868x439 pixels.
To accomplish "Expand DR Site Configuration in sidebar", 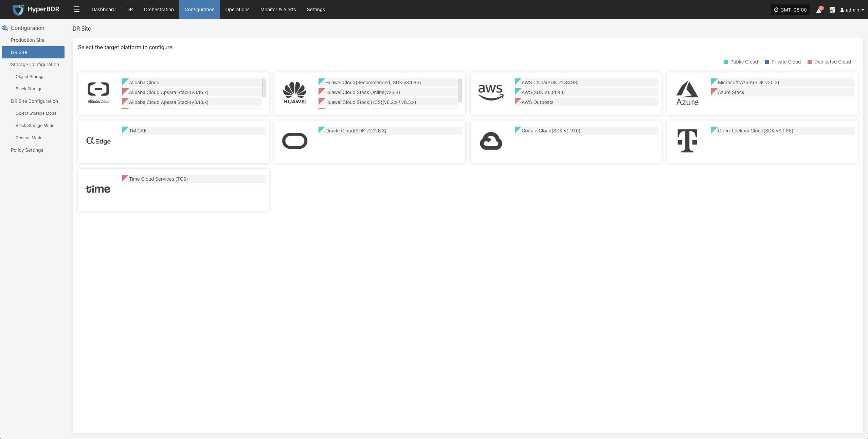I will click(x=33, y=101).
